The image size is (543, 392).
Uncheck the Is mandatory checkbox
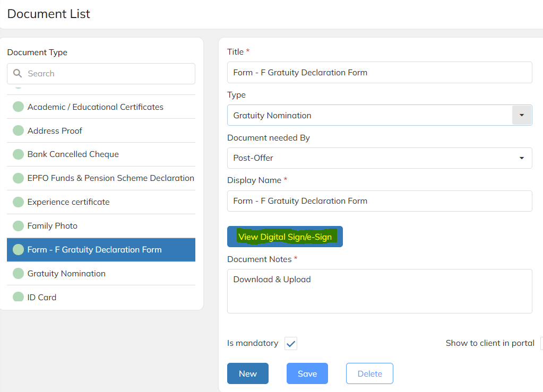(x=291, y=344)
